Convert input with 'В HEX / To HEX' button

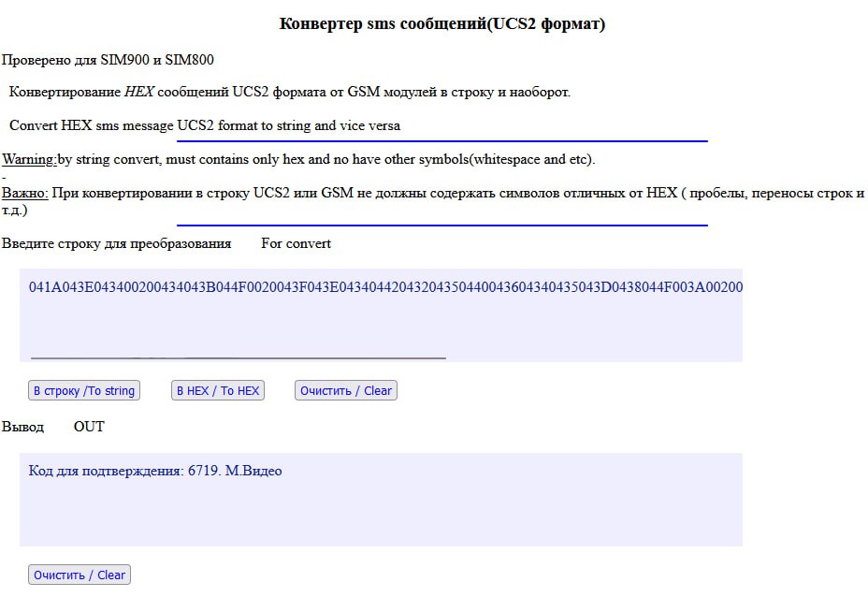pyautogui.click(x=218, y=390)
